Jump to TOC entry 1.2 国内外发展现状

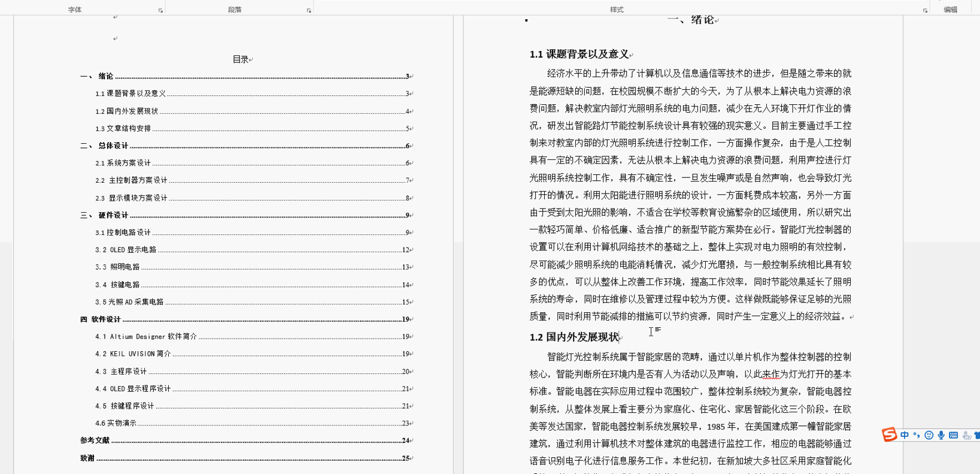pos(254,111)
